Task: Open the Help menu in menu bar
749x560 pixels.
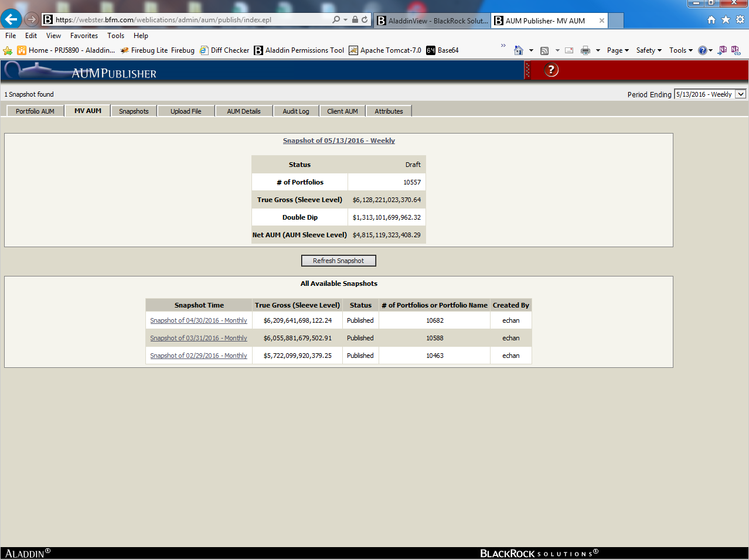Action: tap(141, 36)
